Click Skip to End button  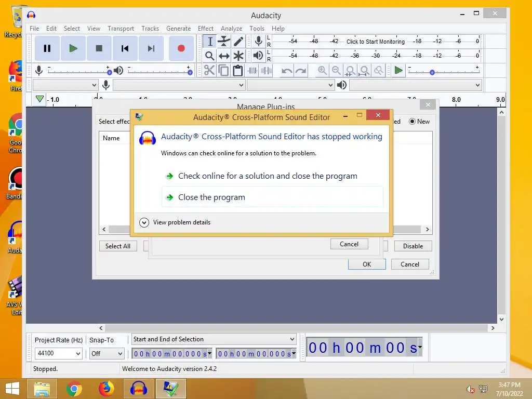[151, 48]
